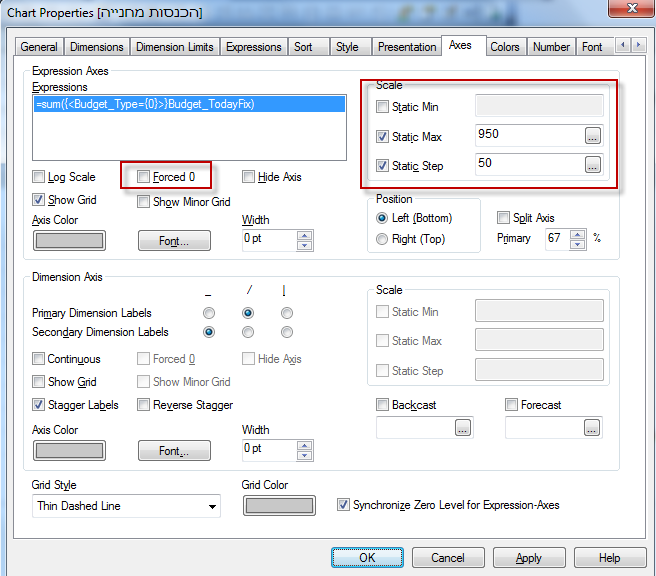Enable Split Axis checkbox
The width and height of the screenshot is (656, 576).
[x=503, y=218]
